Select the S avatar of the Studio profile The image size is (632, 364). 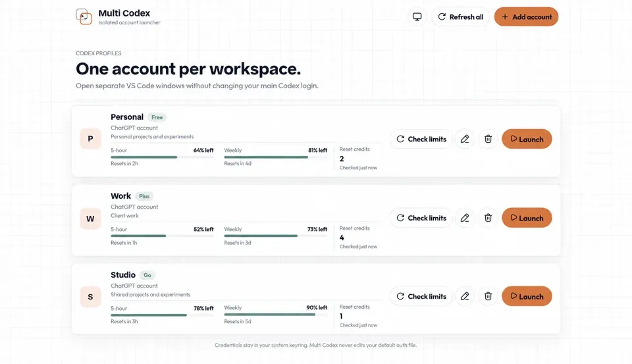click(x=90, y=297)
